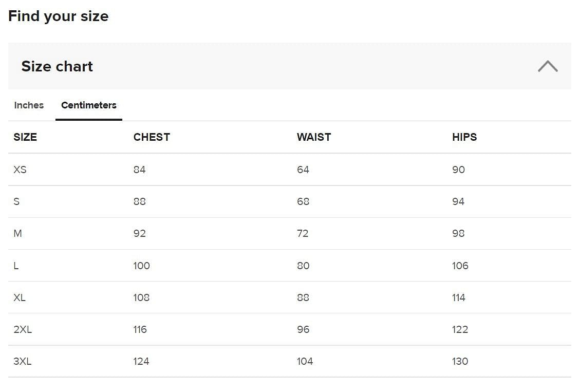Collapse the Size chart chevron arrow
This screenshot has width=579, height=392.
tap(547, 66)
